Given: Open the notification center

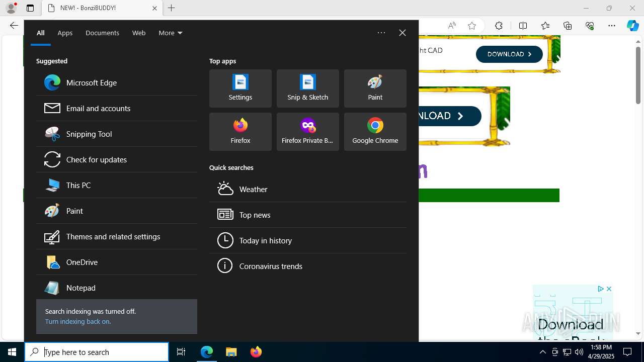Looking at the screenshot, I should 627,352.
